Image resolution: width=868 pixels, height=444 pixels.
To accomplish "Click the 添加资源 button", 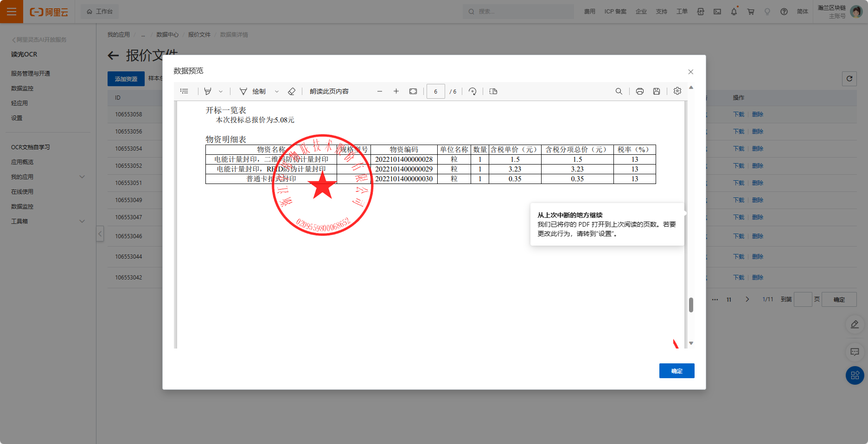I will coord(126,79).
